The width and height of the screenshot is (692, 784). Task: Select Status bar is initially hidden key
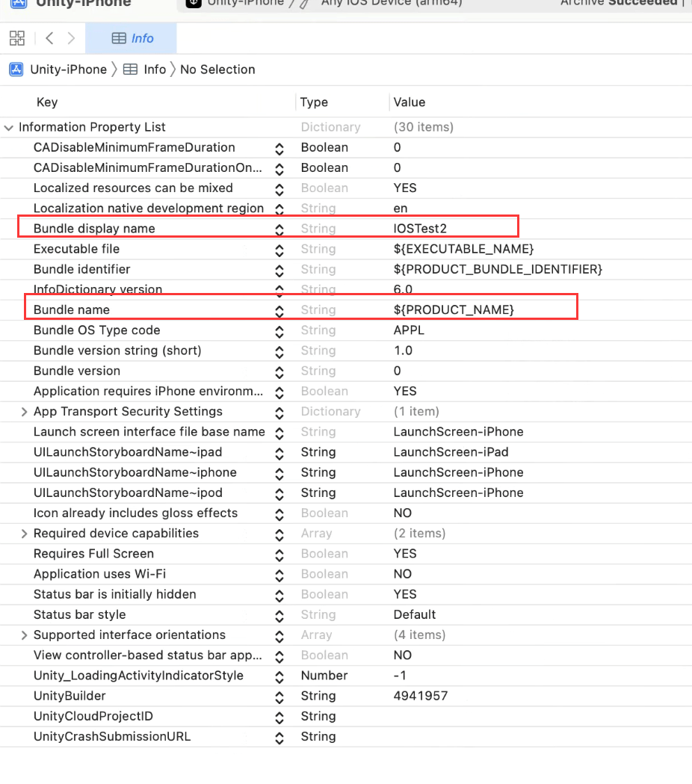coord(114,594)
